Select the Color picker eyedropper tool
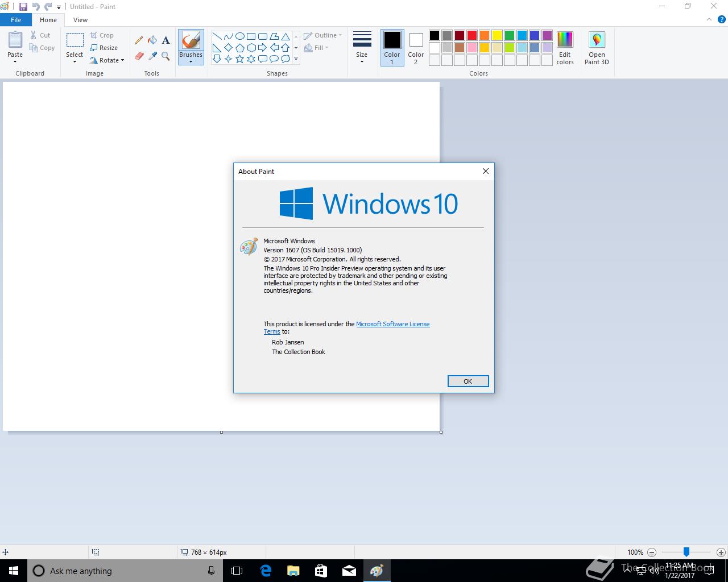Screen dimensions: 728x582 click(x=152, y=56)
